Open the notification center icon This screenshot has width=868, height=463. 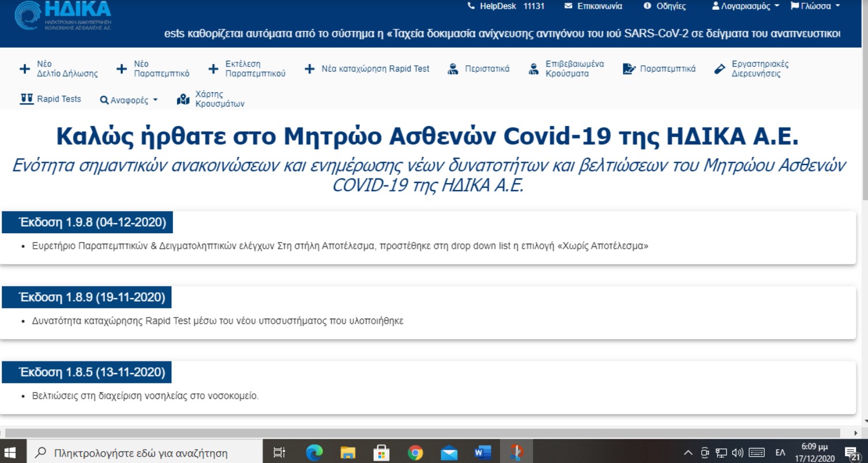click(851, 453)
